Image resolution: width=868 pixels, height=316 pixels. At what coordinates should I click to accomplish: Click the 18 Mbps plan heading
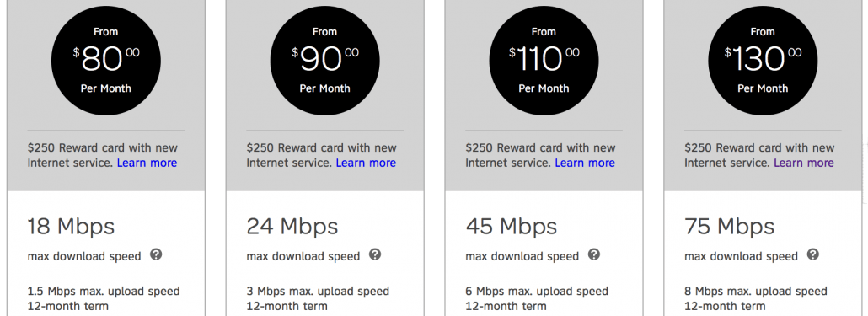(71, 227)
